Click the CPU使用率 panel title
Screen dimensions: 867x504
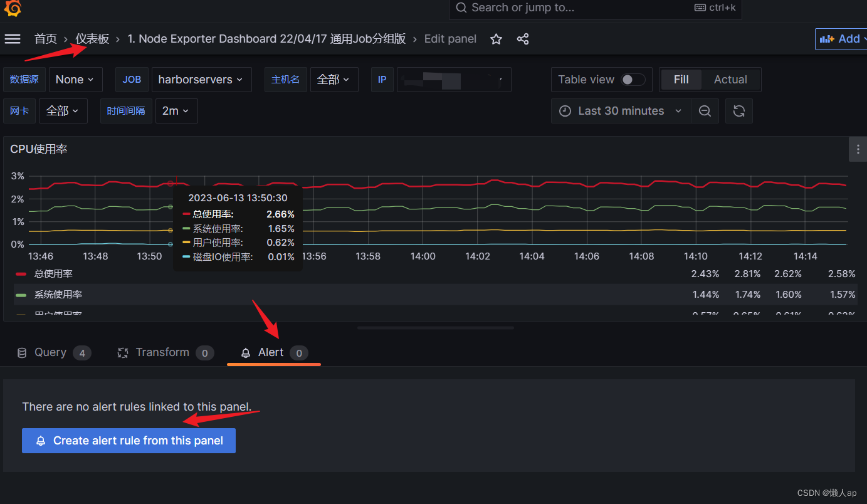(x=39, y=149)
